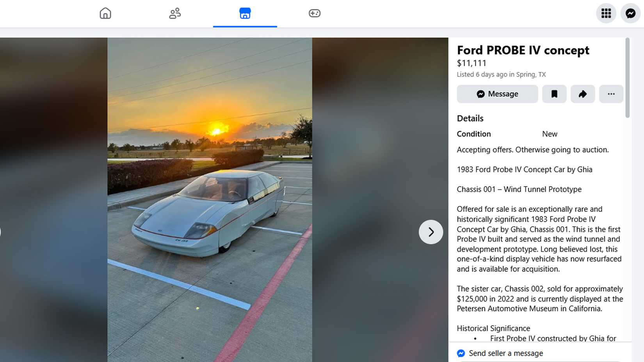Open the nine-dot apps menu
Screen dimensions: 644x362
pyautogui.click(x=606, y=13)
